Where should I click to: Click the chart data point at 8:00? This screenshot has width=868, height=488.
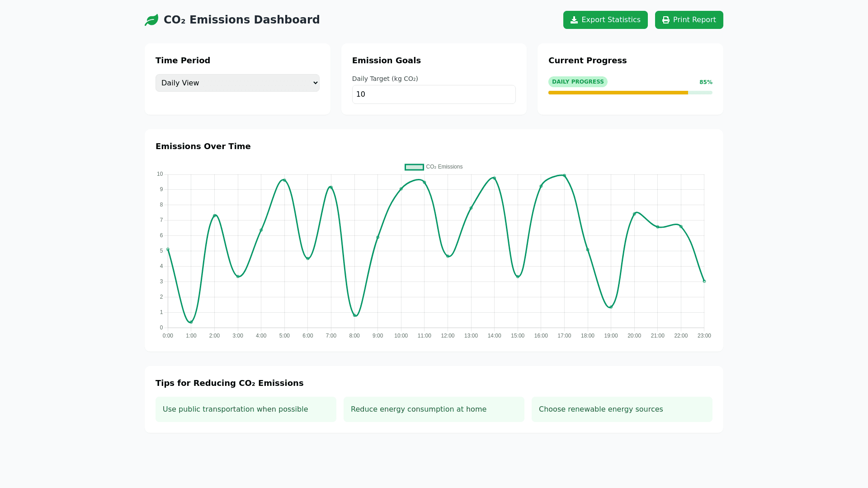coord(354,315)
